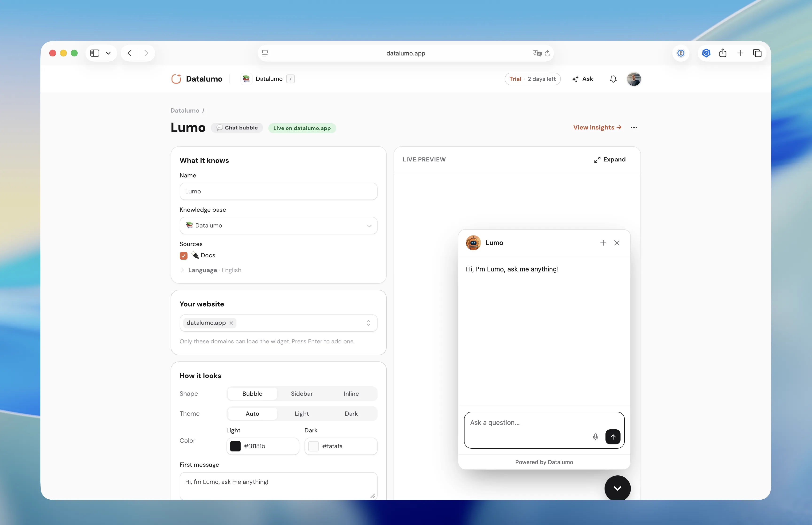Uncheck the Docs source checkbox
The image size is (812, 525).
pos(183,256)
